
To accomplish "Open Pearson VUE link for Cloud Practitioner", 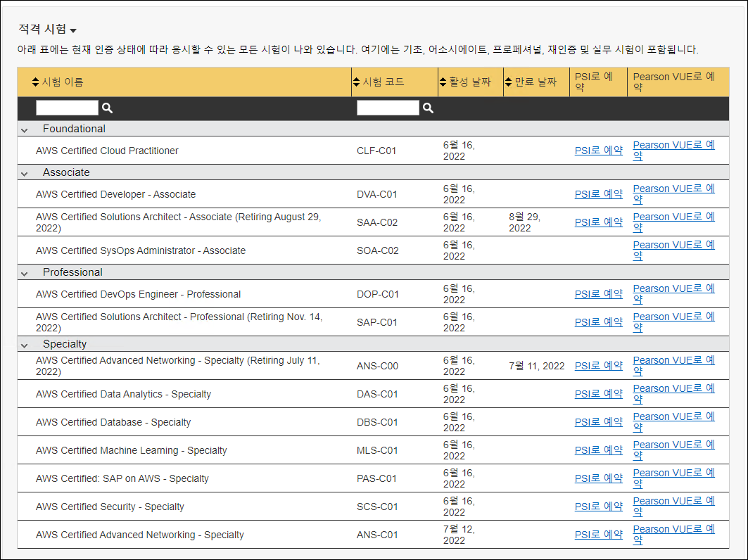I will pyautogui.click(x=673, y=151).
